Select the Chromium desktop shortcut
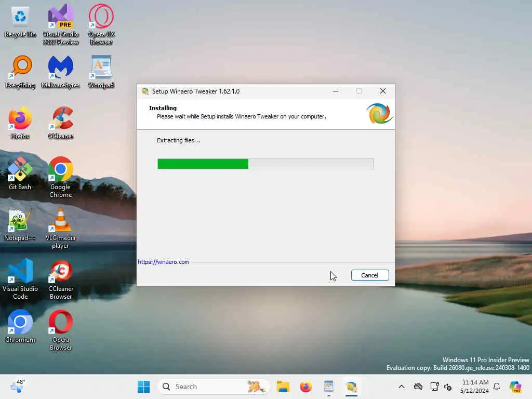Image resolution: width=532 pixels, height=399 pixels. point(20,326)
